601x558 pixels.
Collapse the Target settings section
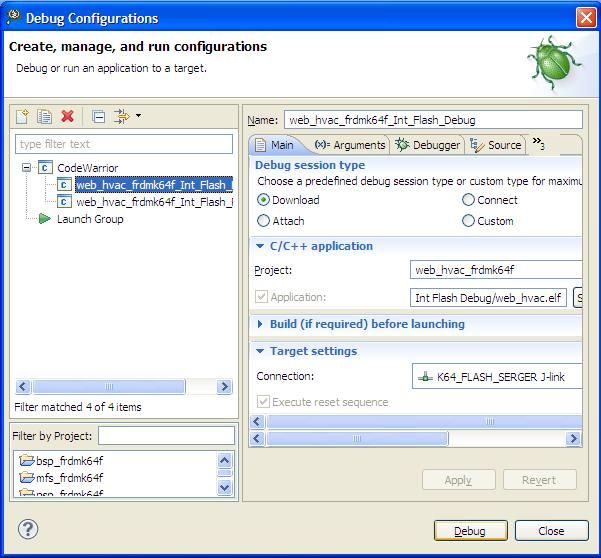pos(260,351)
